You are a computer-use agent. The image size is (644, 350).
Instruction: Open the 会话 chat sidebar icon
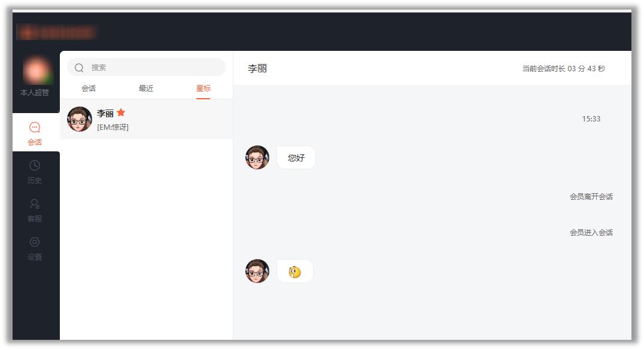pyautogui.click(x=35, y=127)
